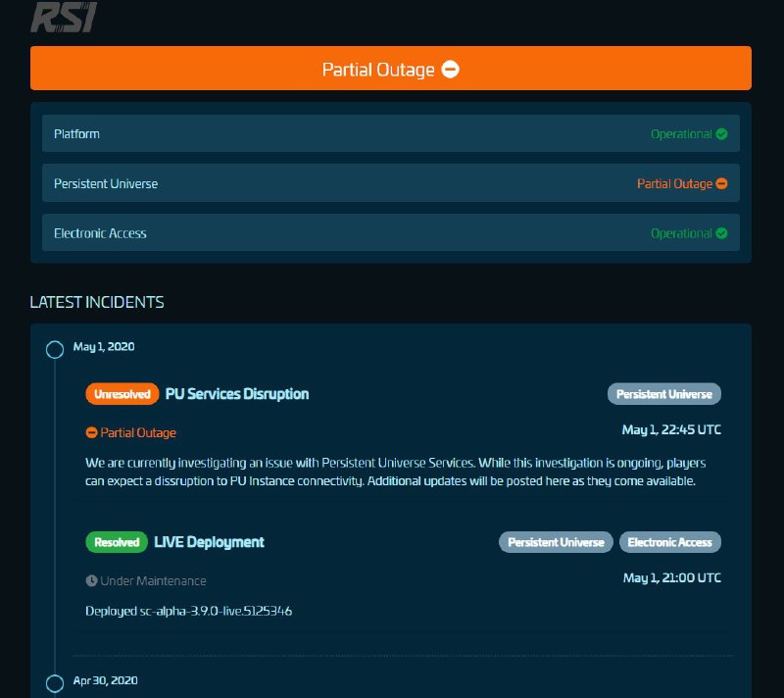Click the RSI logo
The height and width of the screenshot is (698, 784).
(62, 17)
